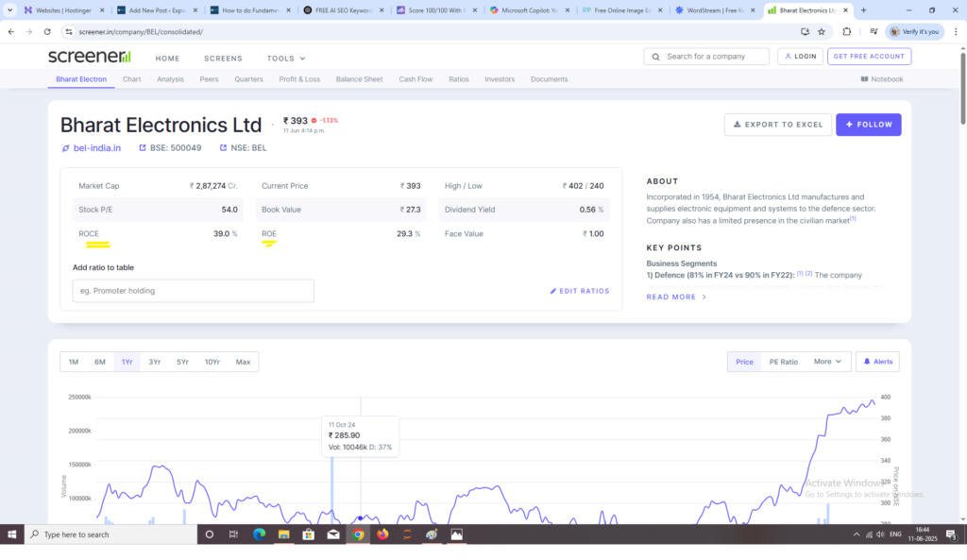This screenshot has height=560, width=967.
Task: Click the FOLLOW button
Action: tap(869, 125)
